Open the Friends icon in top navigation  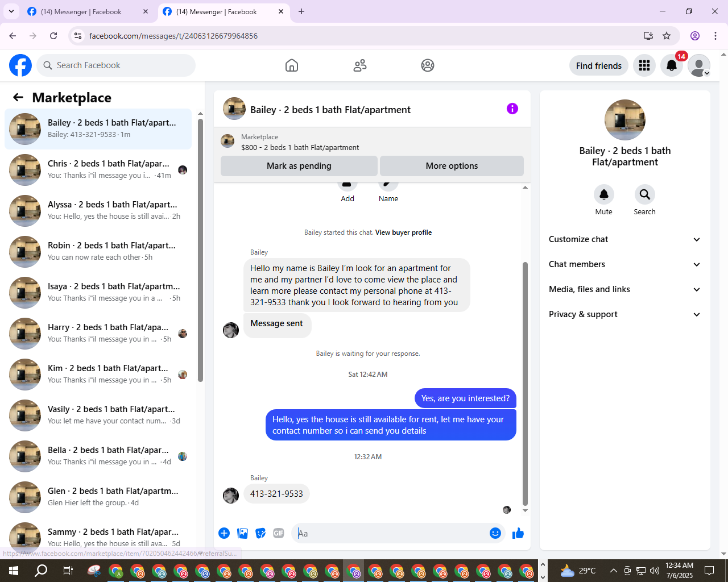point(360,65)
